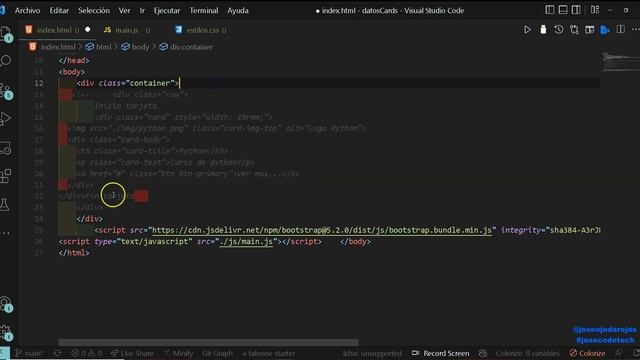Open the errors and warnings panel

[86, 353]
